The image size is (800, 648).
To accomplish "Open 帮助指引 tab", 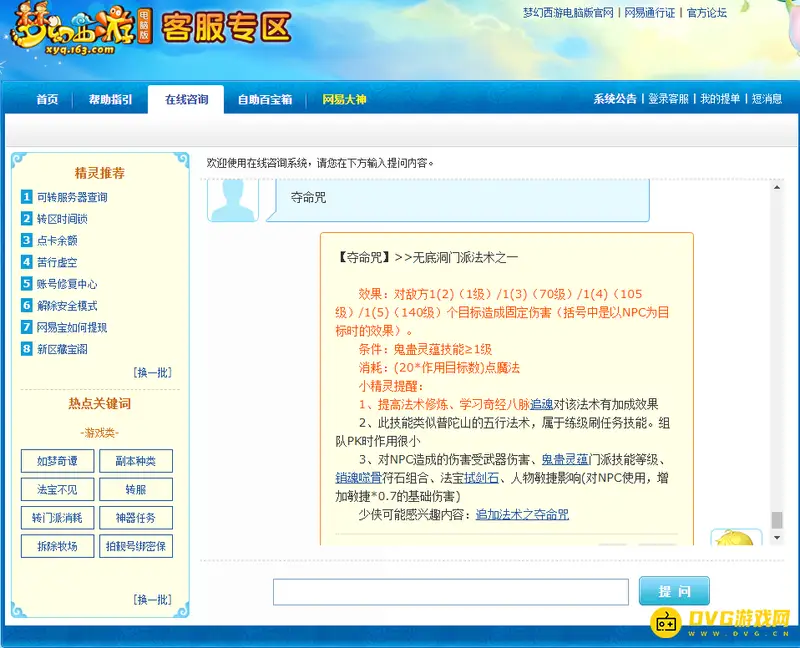I will pyautogui.click(x=110, y=99).
